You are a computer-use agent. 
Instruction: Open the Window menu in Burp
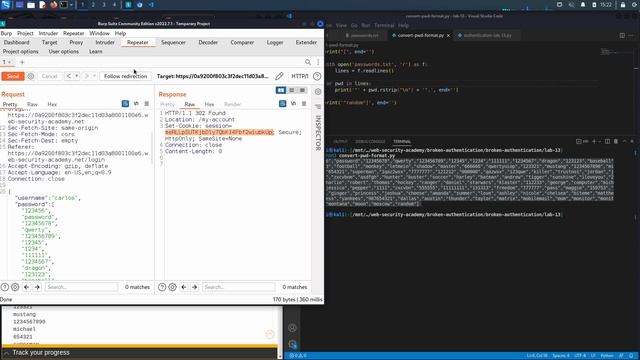[x=99, y=33]
